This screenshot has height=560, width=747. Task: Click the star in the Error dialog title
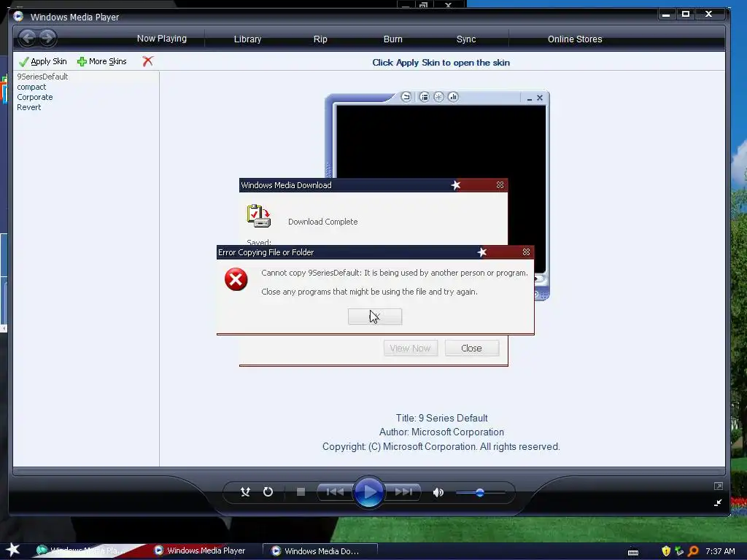482,252
